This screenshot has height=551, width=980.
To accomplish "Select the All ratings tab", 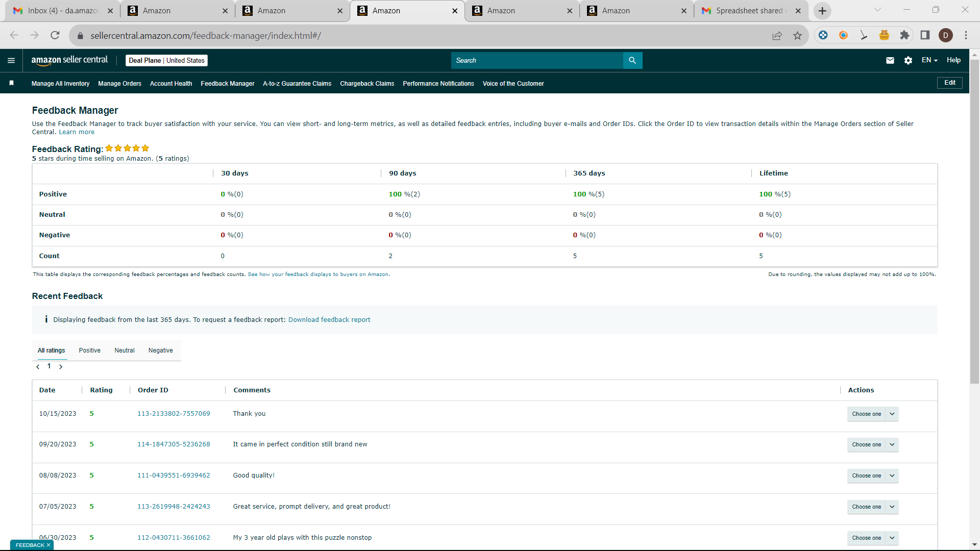I will point(52,350).
